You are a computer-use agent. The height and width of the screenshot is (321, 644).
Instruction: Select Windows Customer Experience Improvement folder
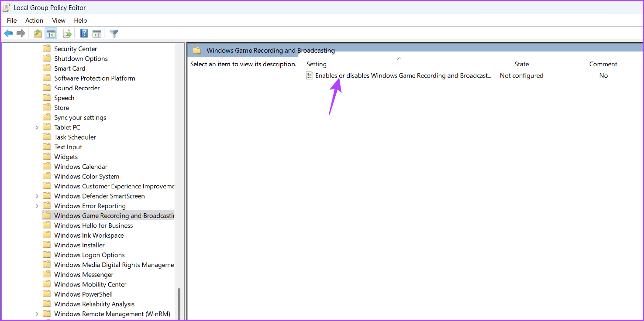114,186
